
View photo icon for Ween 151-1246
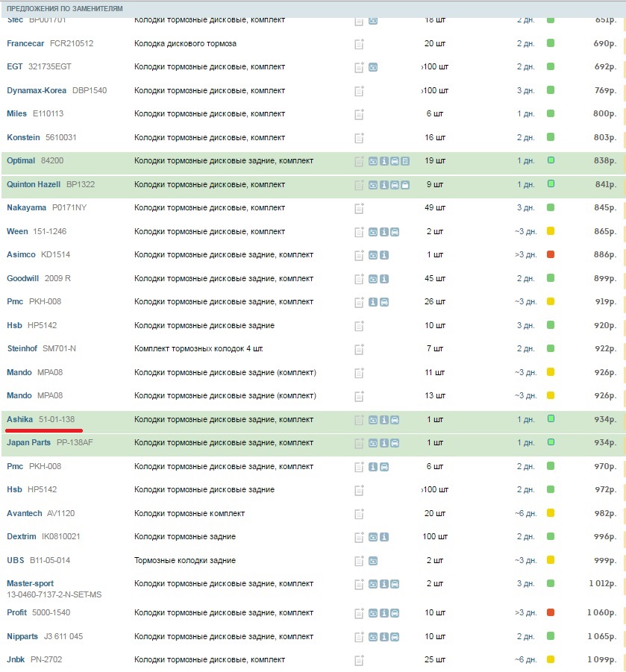(373, 232)
